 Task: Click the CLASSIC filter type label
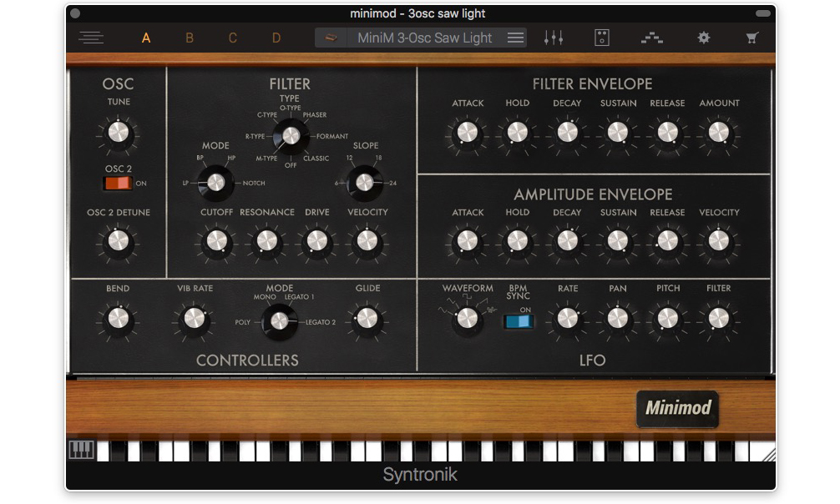[x=316, y=159]
